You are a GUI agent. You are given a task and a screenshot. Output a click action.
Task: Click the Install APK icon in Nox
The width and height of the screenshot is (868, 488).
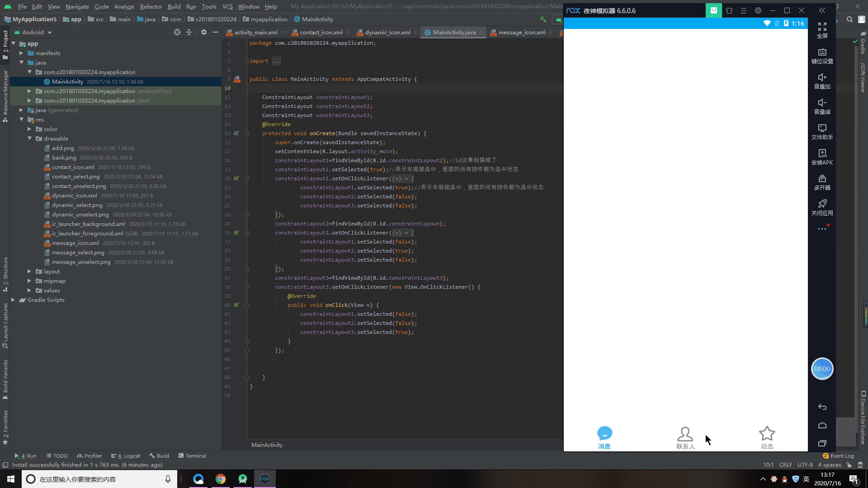coord(822,154)
